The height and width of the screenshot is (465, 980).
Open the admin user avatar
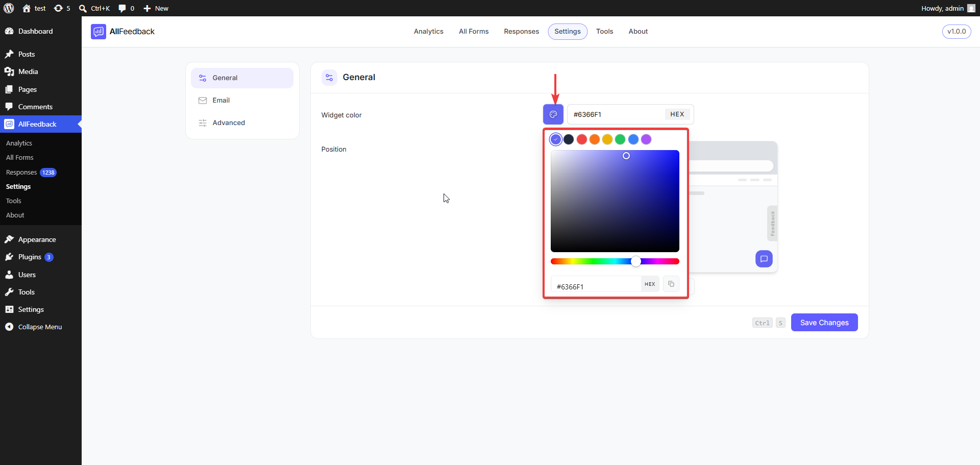(971, 8)
